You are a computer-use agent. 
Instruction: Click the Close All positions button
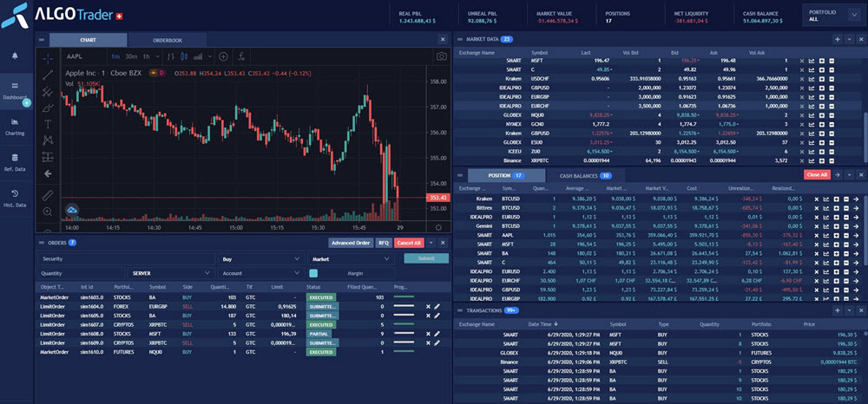coord(817,174)
